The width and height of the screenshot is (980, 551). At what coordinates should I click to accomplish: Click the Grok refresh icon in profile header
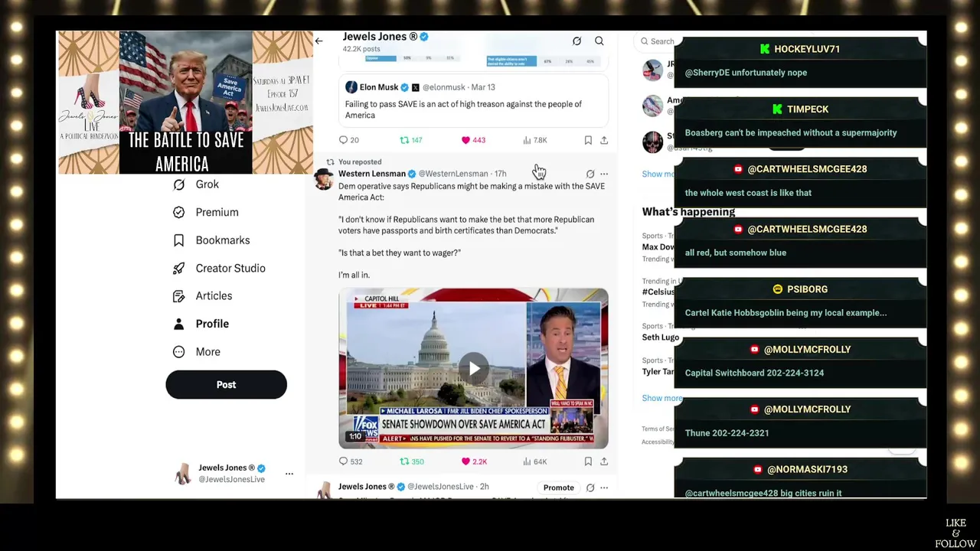(x=577, y=41)
